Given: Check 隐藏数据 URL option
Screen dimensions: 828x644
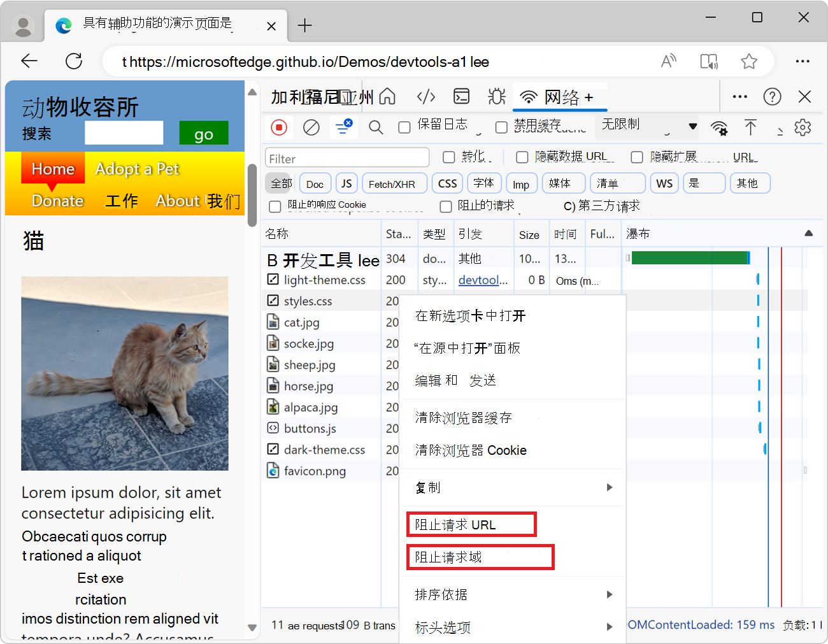Looking at the screenshot, I should coord(522,157).
